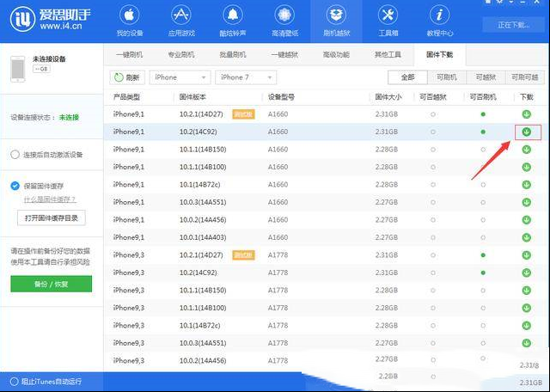Click flashable green dot for A1778 10.2(14C92)
The width and height of the screenshot is (550, 392).
pyautogui.click(x=483, y=273)
